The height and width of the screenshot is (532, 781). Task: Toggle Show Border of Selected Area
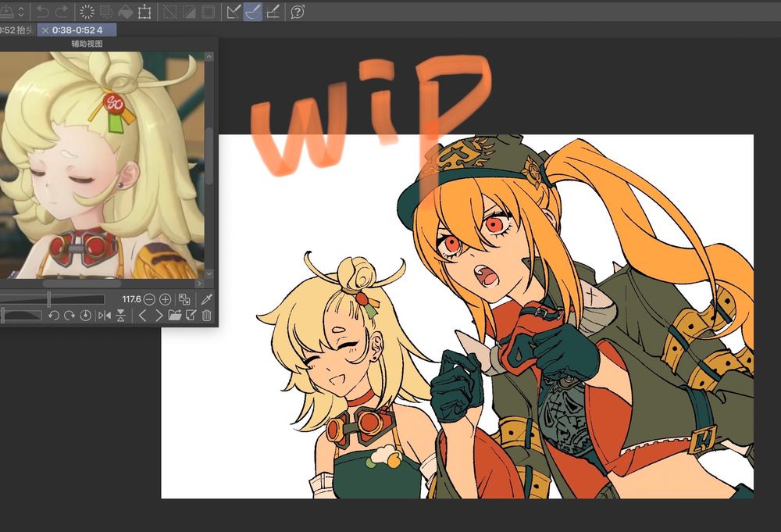(x=209, y=12)
